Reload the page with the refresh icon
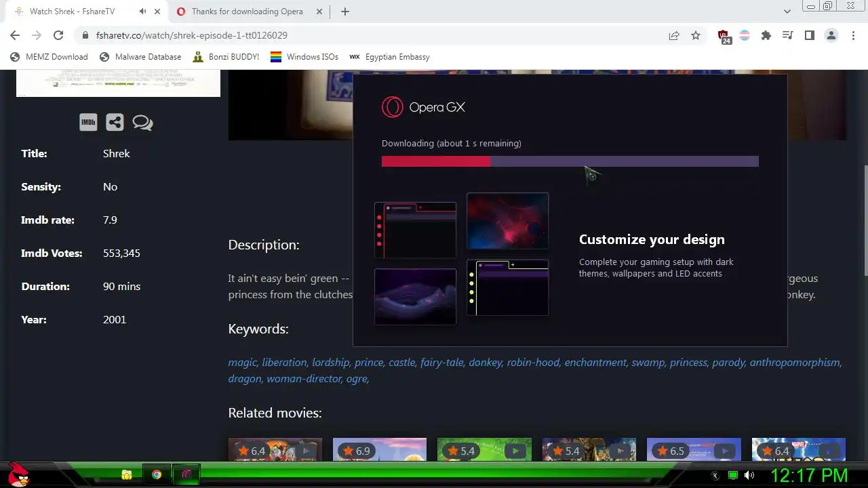This screenshot has height=488, width=868. (58, 35)
